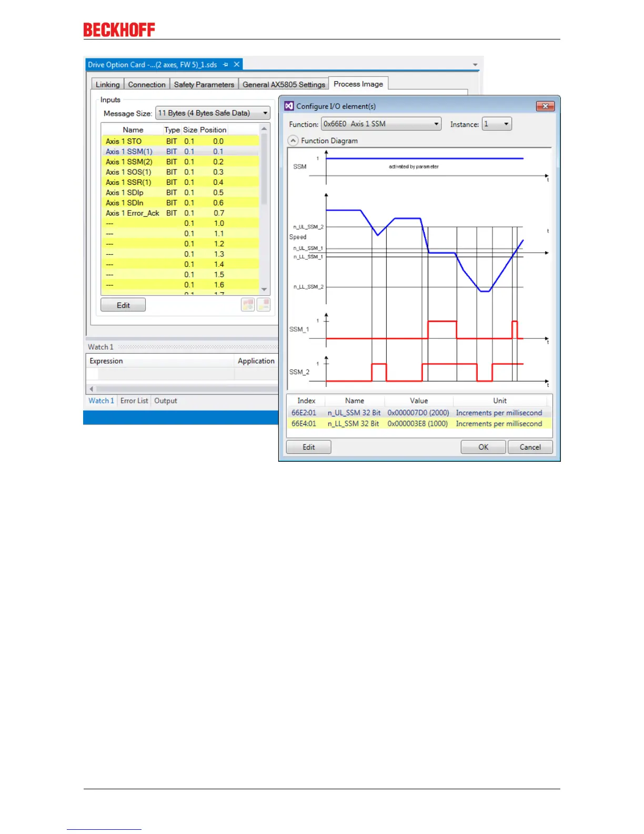644x834 pixels.
Task: Click the Watch panel left scroll arrow
Action: pyautogui.click(x=92, y=389)
